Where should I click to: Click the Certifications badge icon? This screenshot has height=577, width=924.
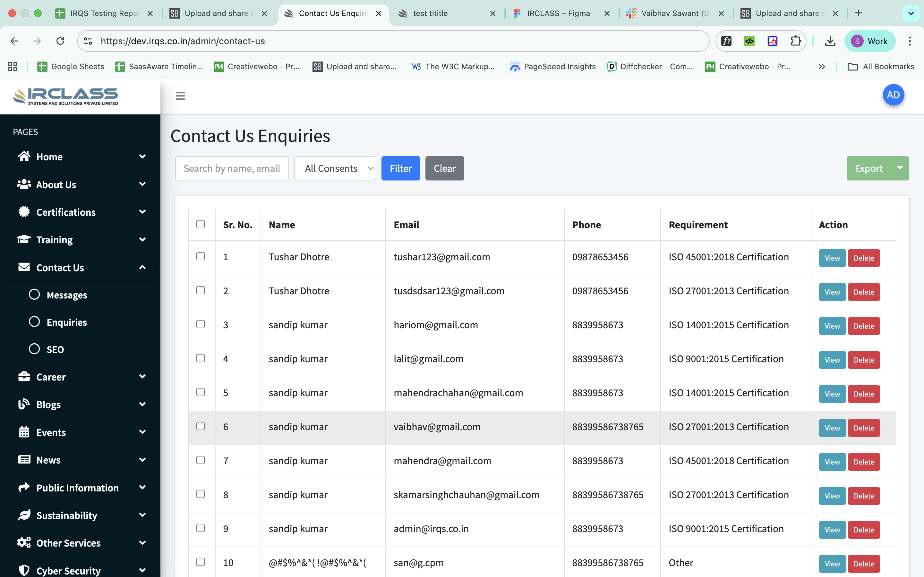point(24,212)
